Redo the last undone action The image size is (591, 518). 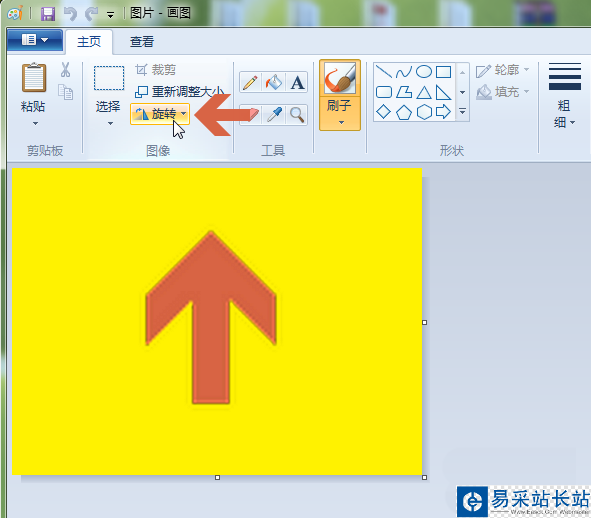(x=92, y=14)
